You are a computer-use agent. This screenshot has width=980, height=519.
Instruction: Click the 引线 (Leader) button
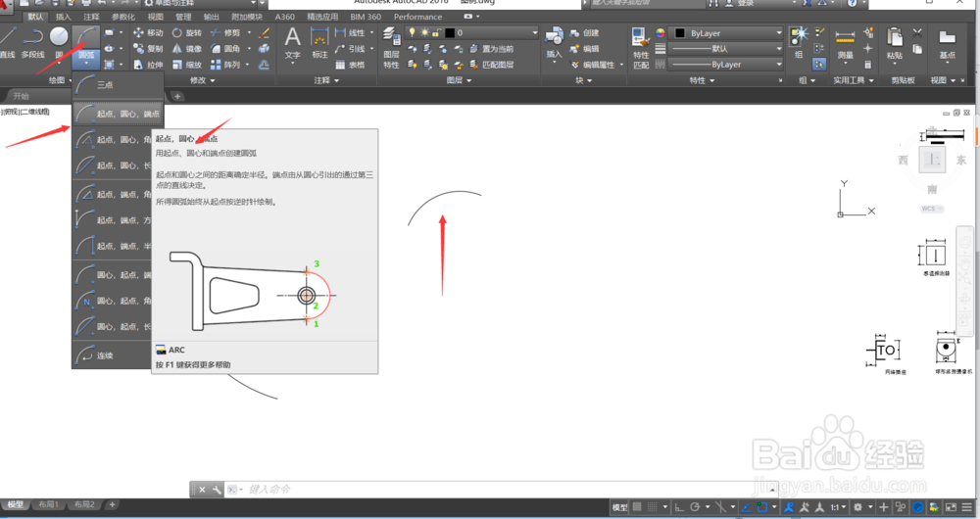click(351, 48)
